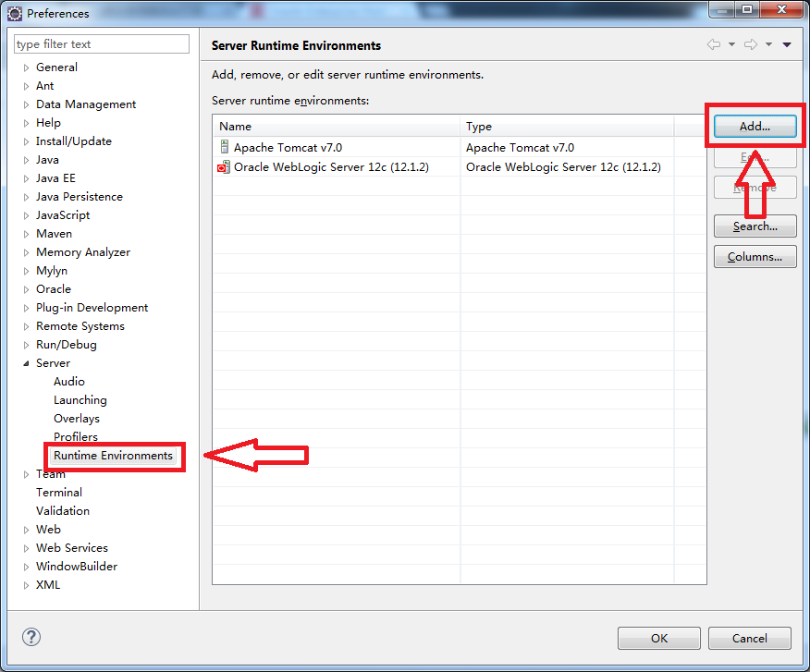810x672 pixels.
Task: Select the WindowBuilder tree item
Action: coord(77,567)
